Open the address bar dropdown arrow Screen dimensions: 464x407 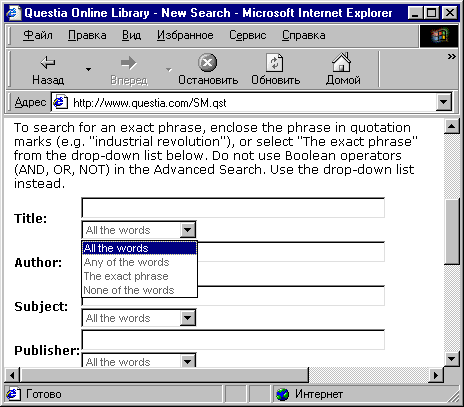pos(444,102)
